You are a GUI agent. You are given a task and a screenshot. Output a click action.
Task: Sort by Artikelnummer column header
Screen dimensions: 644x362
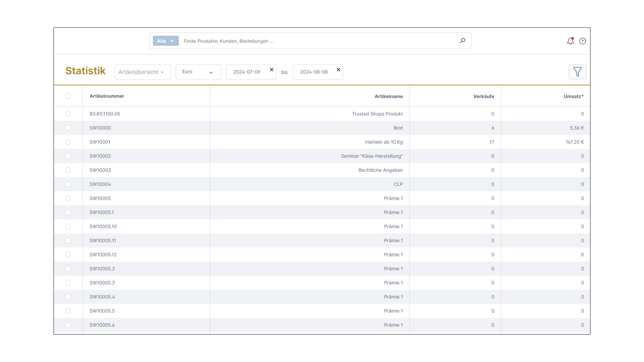tap(107, 96)
